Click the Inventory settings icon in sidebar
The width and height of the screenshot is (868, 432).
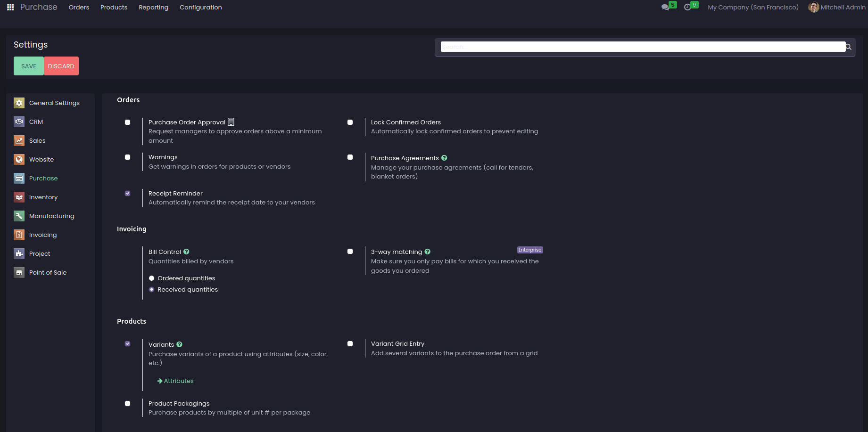(x=19, y=197)
